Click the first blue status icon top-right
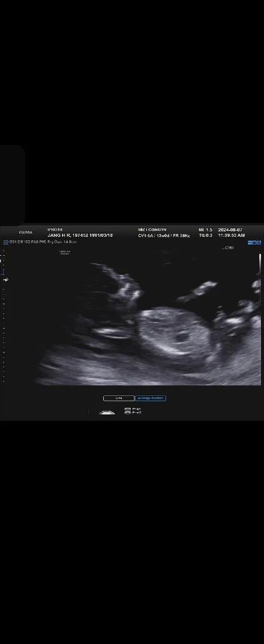Screen dimensions: 264x644 tap(250, 242)
